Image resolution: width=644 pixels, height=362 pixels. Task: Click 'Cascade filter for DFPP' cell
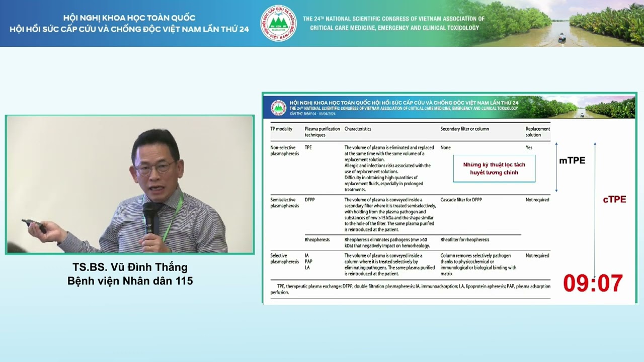pos(461,200)
